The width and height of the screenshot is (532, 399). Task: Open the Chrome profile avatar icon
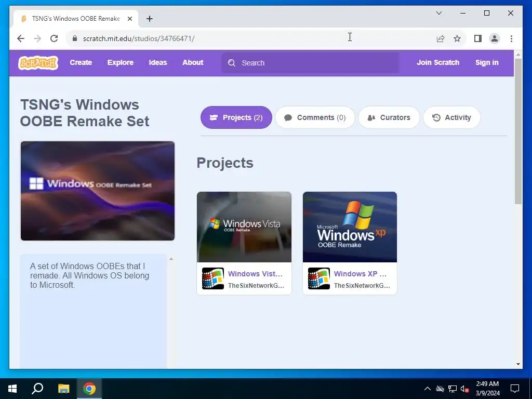[x=495, y=38]
